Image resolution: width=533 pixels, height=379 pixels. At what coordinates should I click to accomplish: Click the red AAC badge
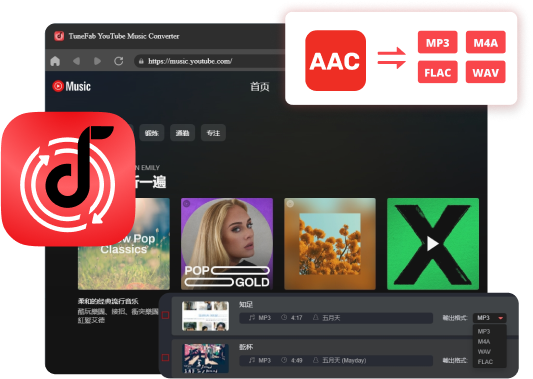click(336, 61)
